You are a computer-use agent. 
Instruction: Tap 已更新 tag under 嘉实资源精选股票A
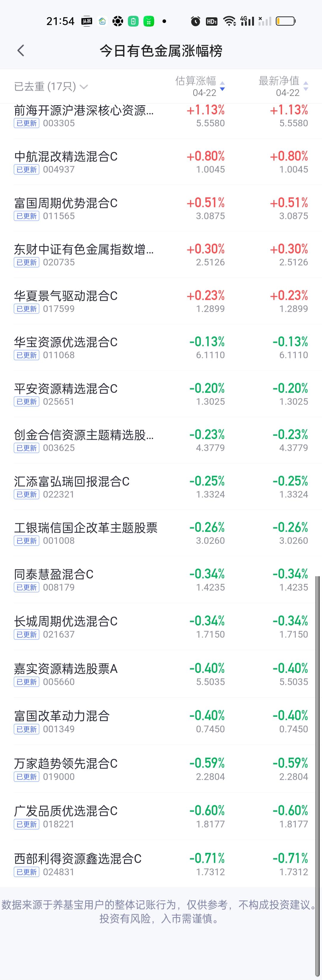(27, 682)
